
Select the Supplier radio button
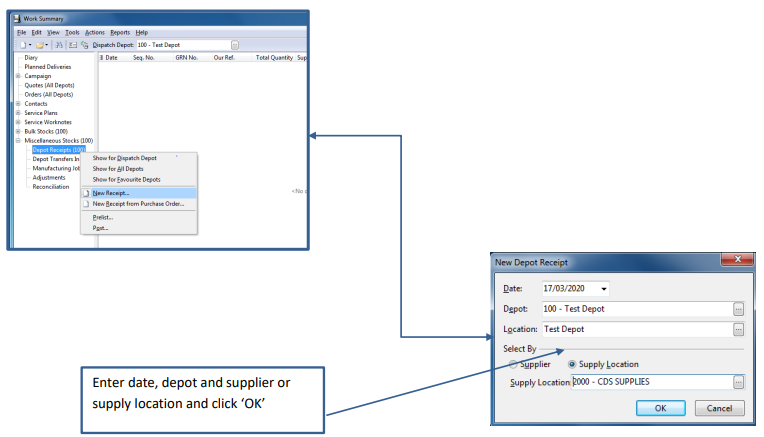[515, 364]
